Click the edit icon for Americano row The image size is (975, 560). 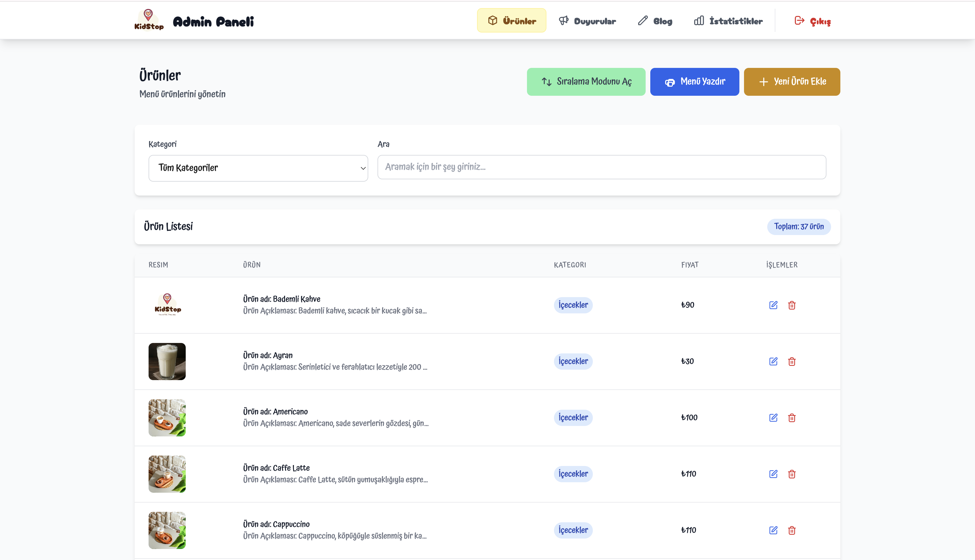(x=773, y=418)
